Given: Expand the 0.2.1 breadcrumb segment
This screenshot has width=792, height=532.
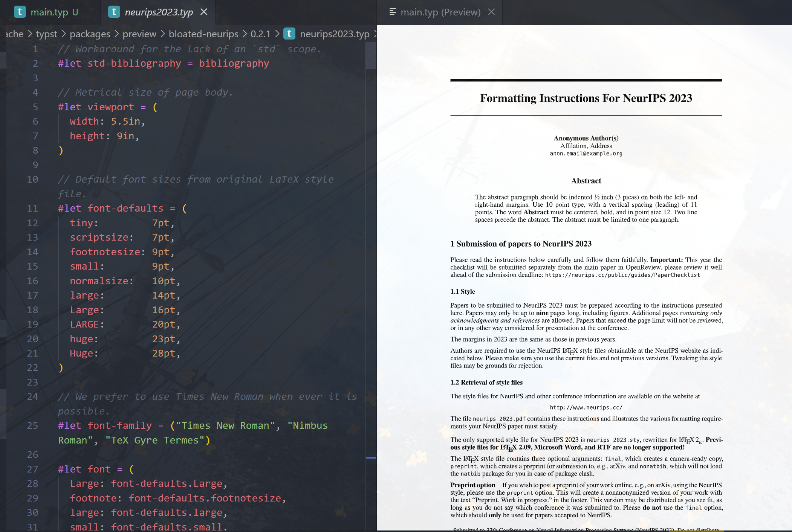Looking at the screenshot, I should 260,34.
